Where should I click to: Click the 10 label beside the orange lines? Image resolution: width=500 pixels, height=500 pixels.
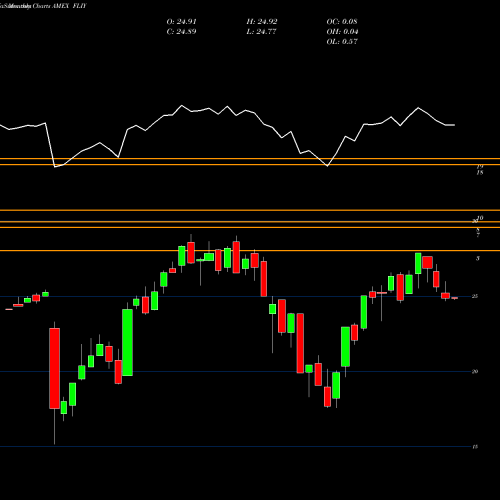[480, 218]
